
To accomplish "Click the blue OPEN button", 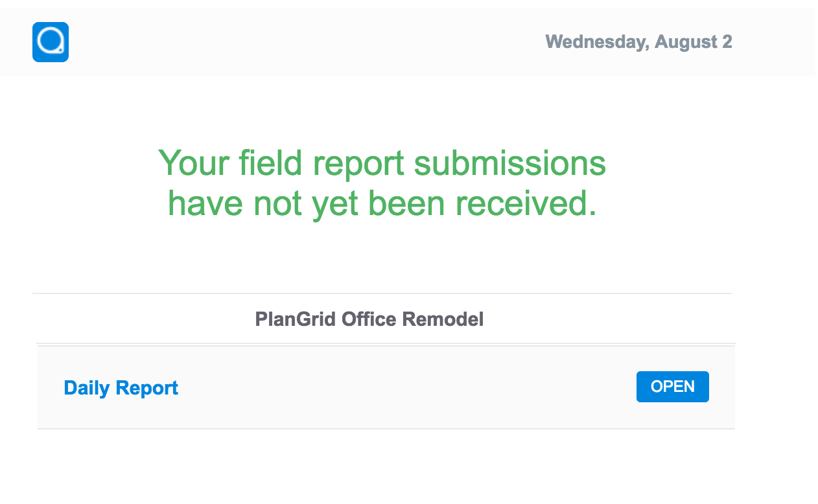I will [673, 387].
